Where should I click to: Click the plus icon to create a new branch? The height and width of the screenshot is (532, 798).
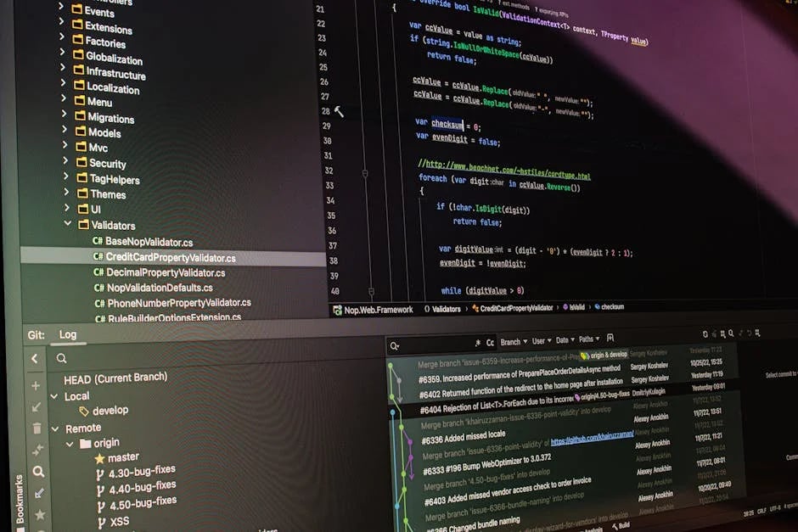(x=36, y=386)
